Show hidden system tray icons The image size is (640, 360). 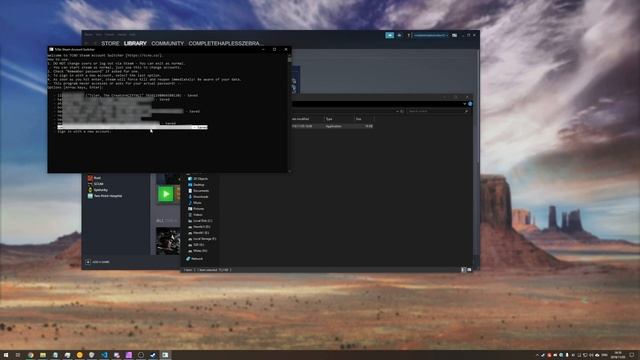pos(537,355)
